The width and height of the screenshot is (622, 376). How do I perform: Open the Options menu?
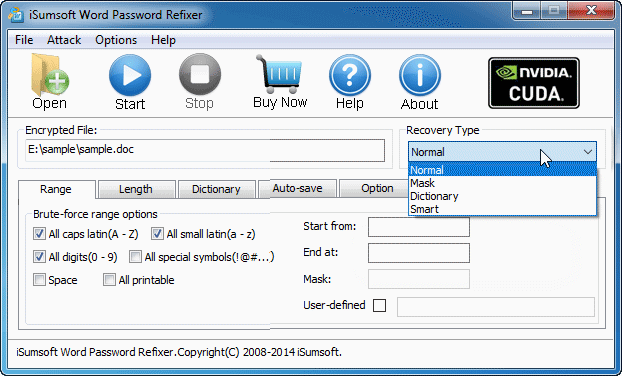point(116,40)
